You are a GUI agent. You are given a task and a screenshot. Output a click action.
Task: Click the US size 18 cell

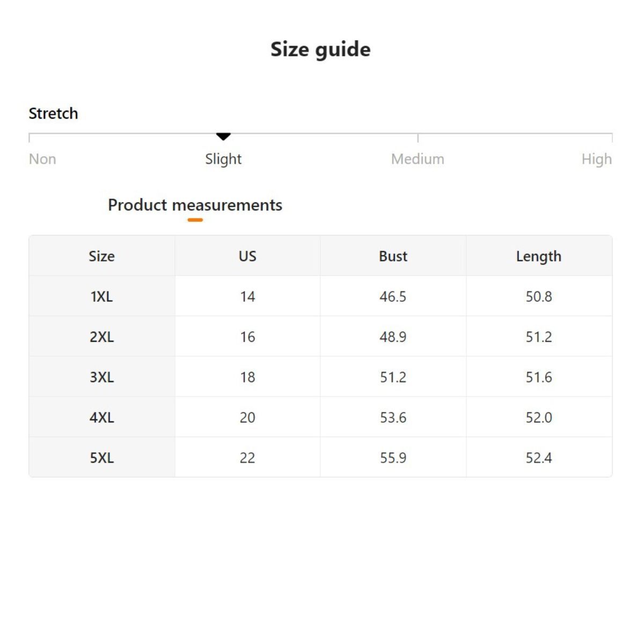click(247, 377)
